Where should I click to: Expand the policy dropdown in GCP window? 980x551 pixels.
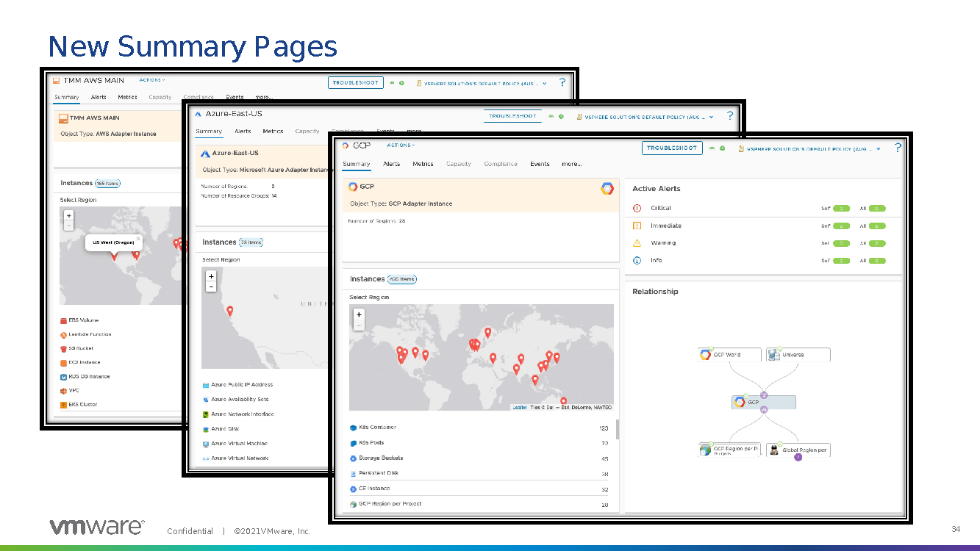click(878, 148)
